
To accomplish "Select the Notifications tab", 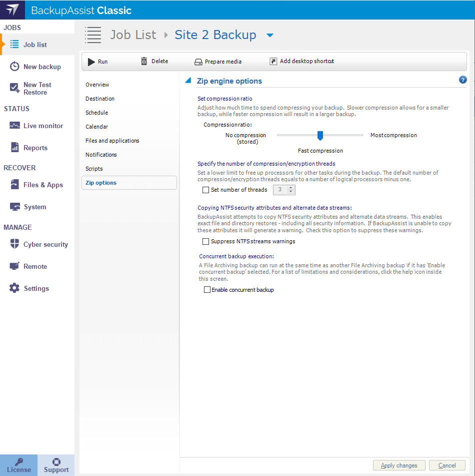I will (101, 155).
